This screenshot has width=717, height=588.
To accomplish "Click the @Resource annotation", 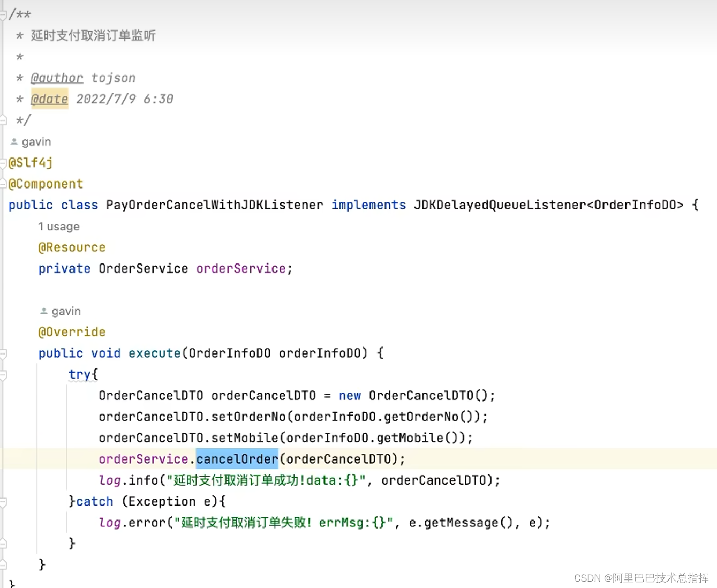I will (x=72, y=247).
